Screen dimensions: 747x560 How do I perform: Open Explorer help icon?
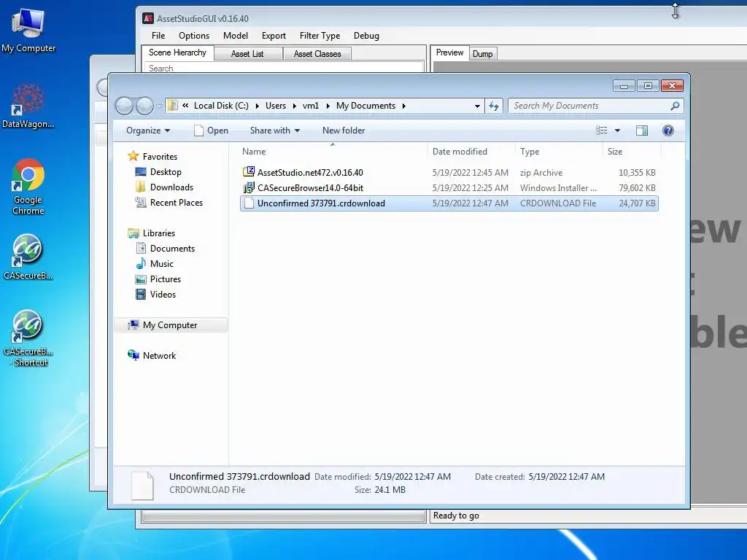(668, 131)
